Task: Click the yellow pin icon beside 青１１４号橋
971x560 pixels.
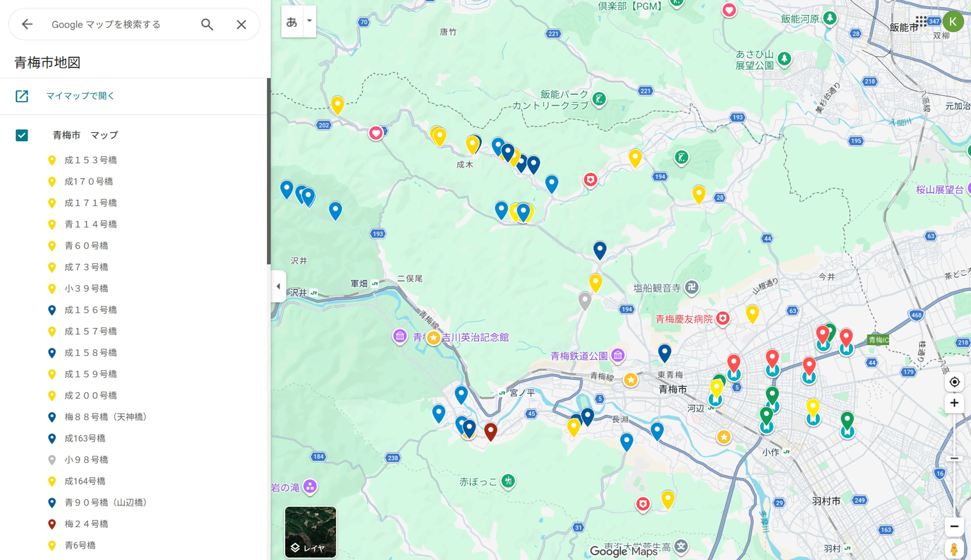Action: click(x=52, y=225)
